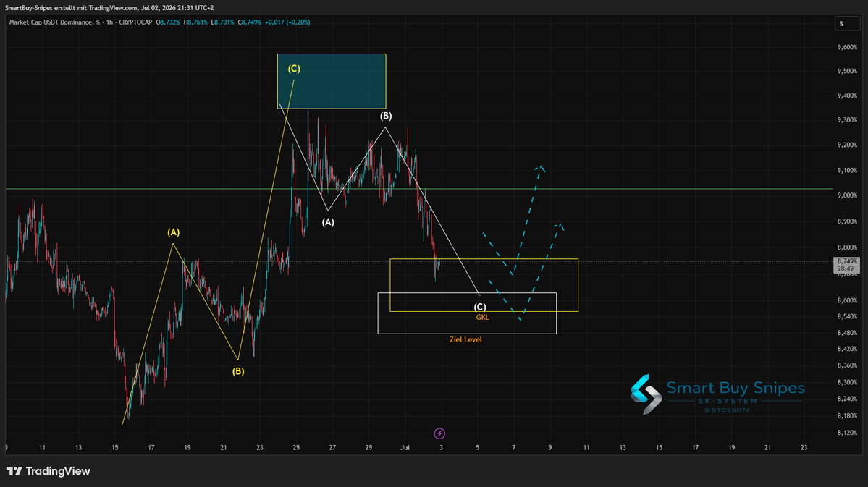868x487 pixels.
Task: Click the 8,120% price axis label
Action: 847,433
